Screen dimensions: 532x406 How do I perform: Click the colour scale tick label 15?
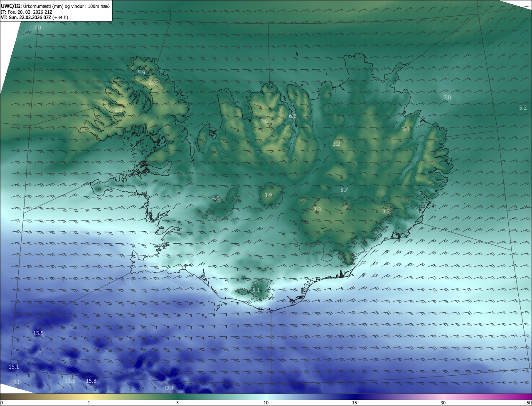355,403
